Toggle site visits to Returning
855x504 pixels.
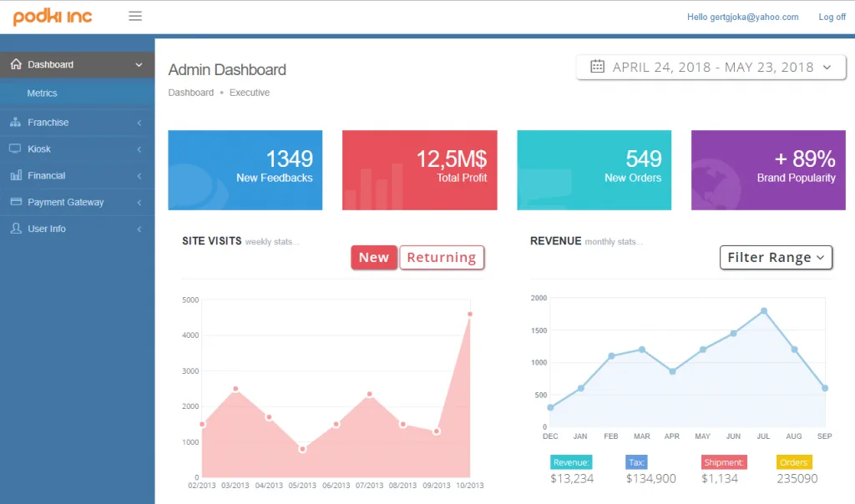[442, 257]
